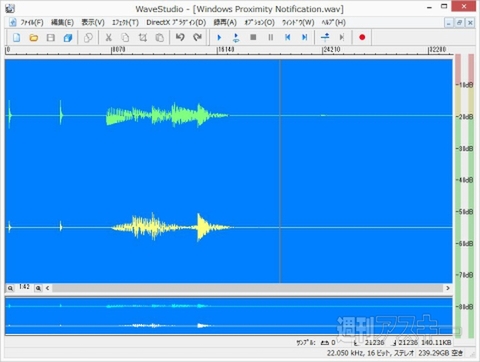The height and width of the screenshot is (362, 480).
Task: Click the green left-channel waveform
Action: click(167, 115)
